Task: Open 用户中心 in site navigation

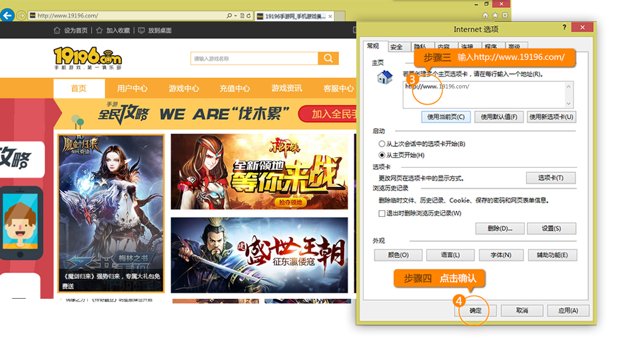Action: point(132,89)
